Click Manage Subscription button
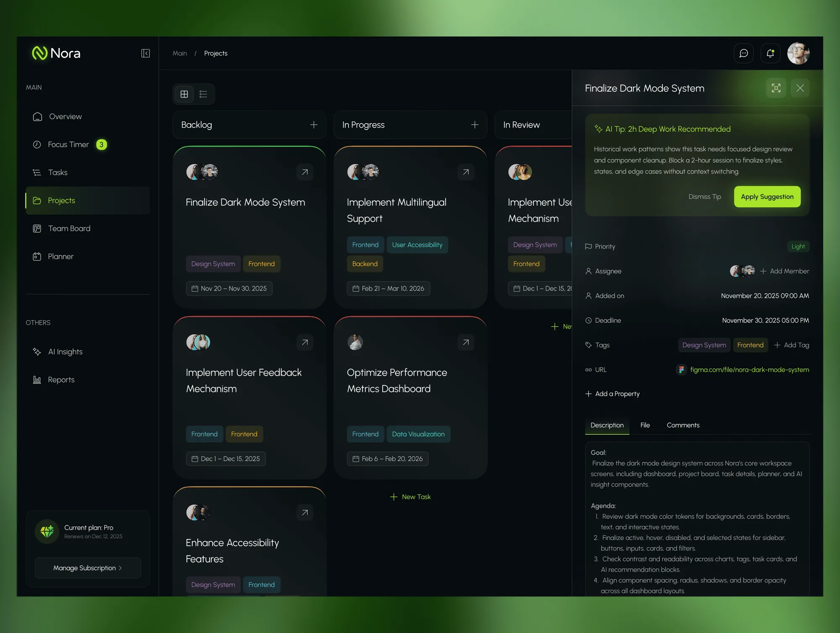Screen dimensions: 840x633 pos(88,568)
